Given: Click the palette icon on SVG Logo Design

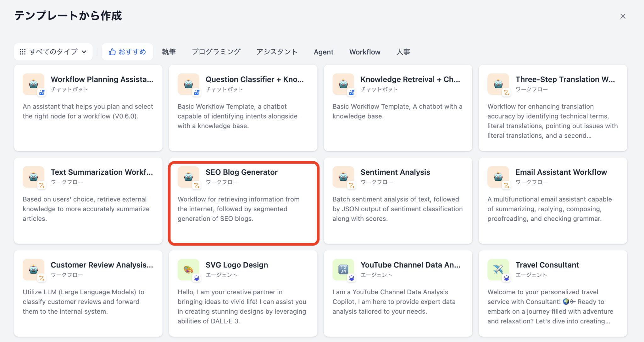Looking at the screenshot, I should click(x=188, y=269).
